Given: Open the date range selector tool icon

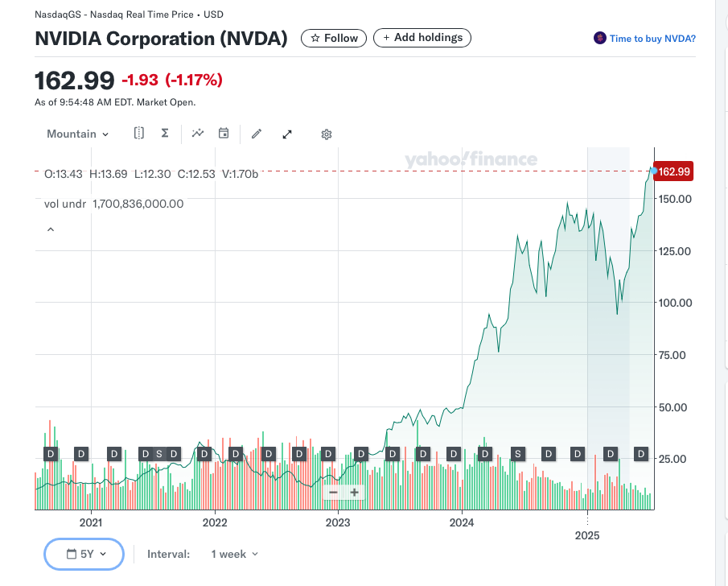Looking at the screenshot, I should [x=139, y=134].
